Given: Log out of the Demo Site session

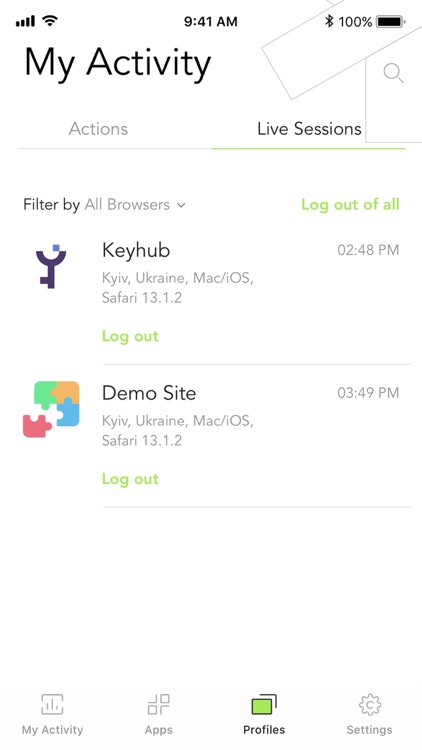Looking at the screenshot, I should pyautogui.click(x=130, y=479).
